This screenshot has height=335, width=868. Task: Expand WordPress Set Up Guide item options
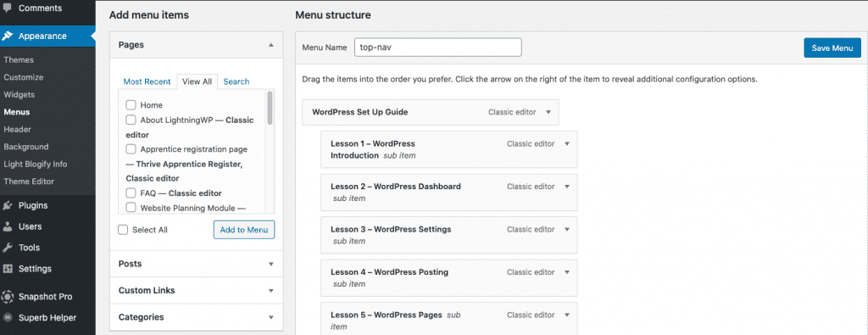pyautogui.click(x=548, y=112)
